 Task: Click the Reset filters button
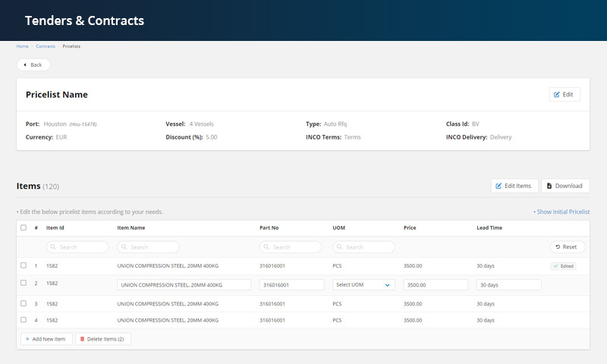click(x=568, y=247)
